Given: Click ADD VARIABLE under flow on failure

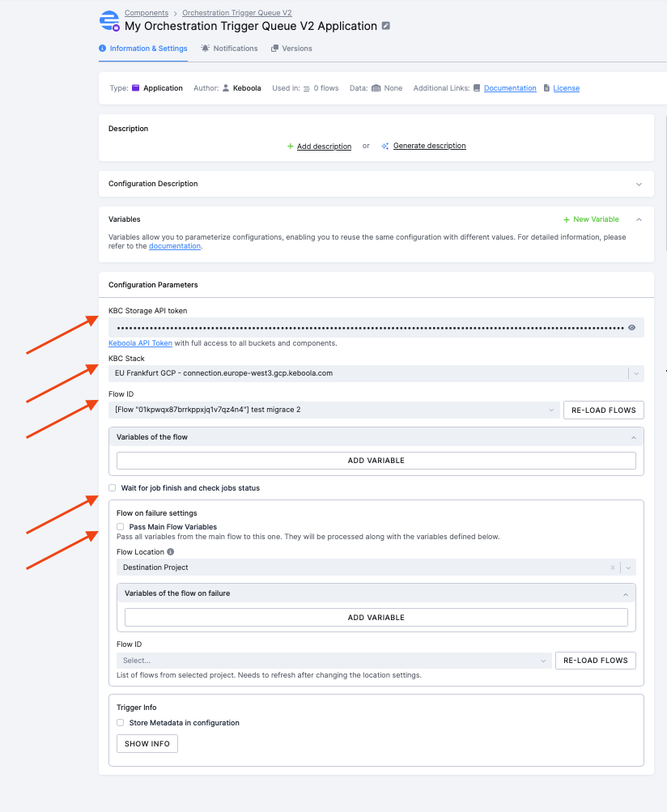Looking at the screenshot, I should (376, 617).
